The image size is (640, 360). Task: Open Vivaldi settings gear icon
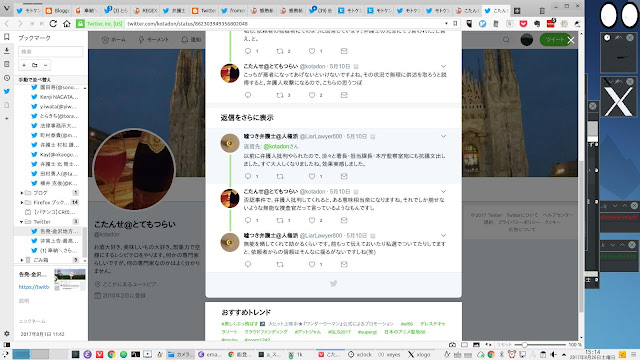click(x=7, y=333)
